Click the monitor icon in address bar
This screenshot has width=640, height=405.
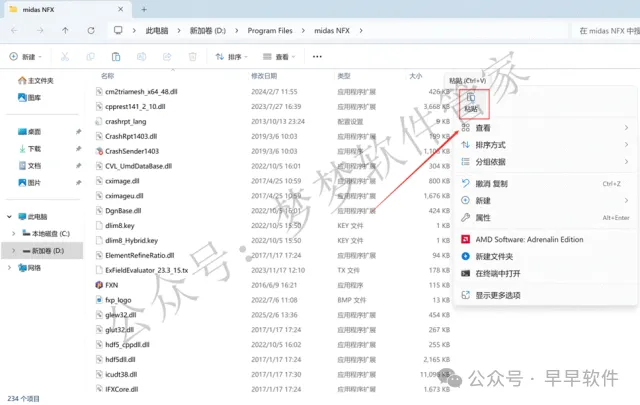coord(118,30)
